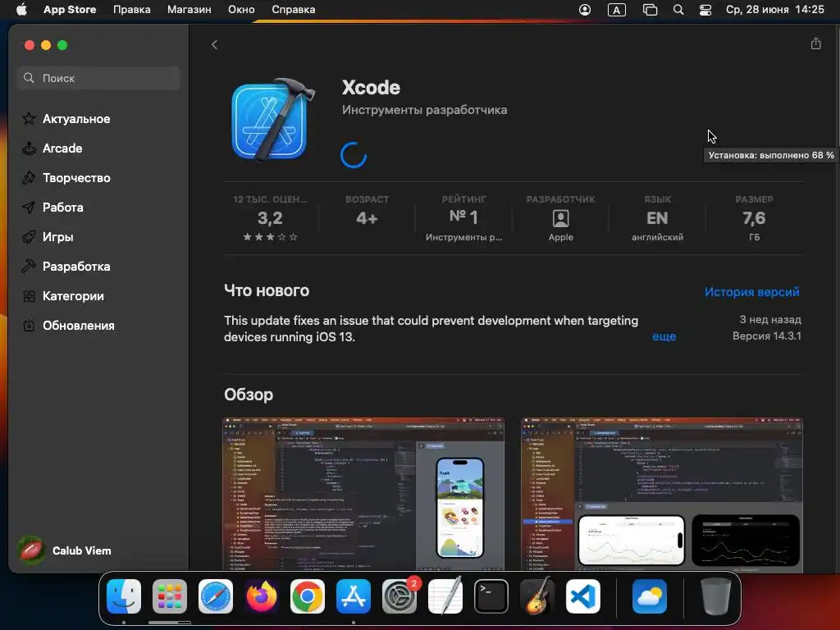The width and height of the screenshot is (840, 630).
Task: Open Control Center in menu bar
Action: point(705,10)
